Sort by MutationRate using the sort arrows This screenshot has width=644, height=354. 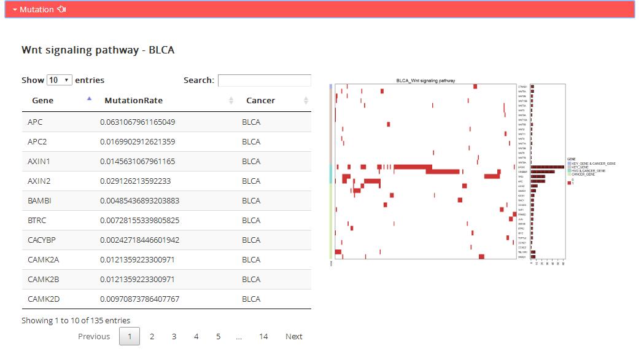click(231, 100)
